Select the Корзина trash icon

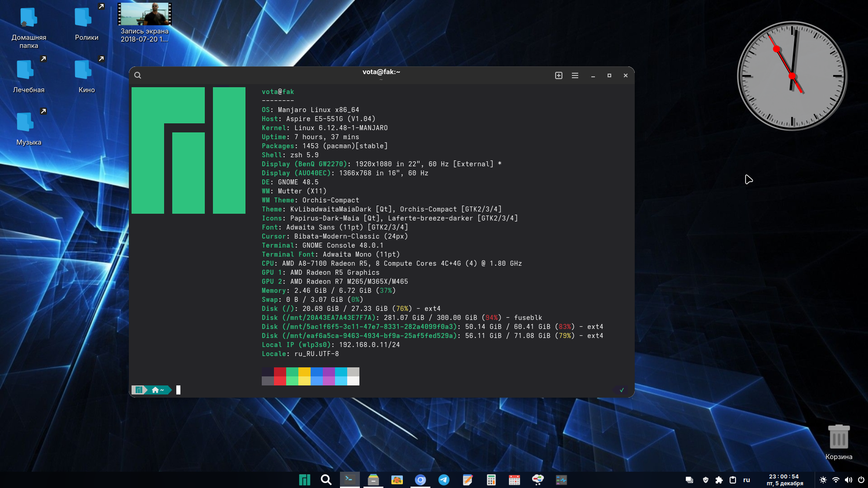point(839,437)
